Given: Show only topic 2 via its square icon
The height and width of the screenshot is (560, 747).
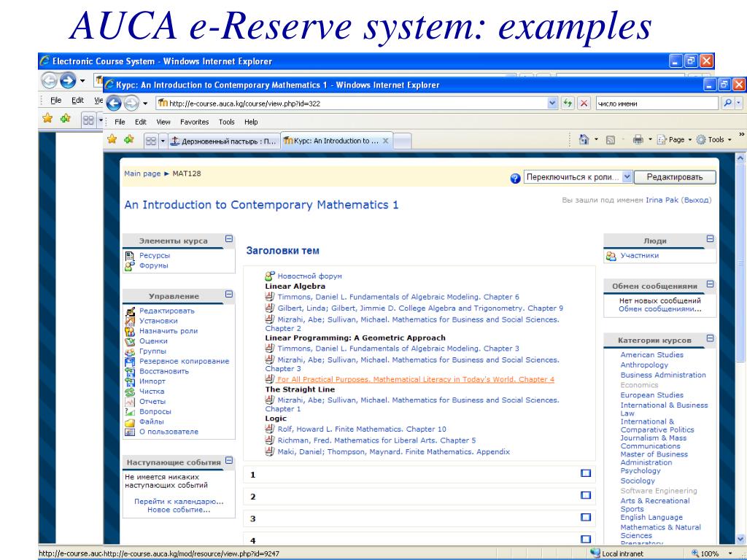Looking at the screenshot, I should click(586, 495).
